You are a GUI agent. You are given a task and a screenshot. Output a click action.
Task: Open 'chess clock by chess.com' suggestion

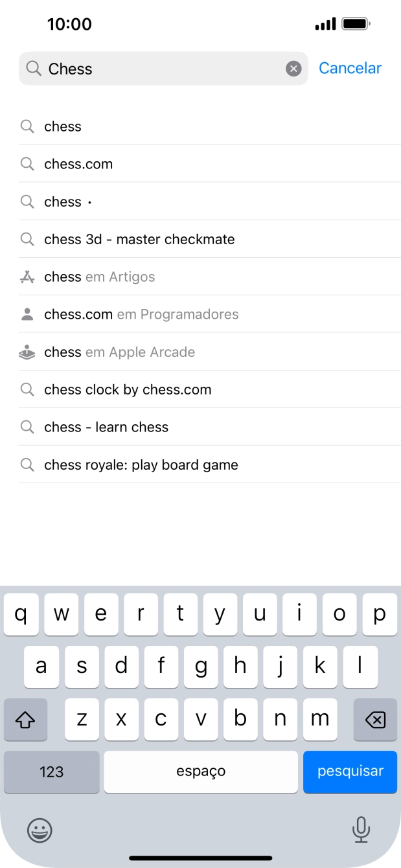[x=128, y=389]
